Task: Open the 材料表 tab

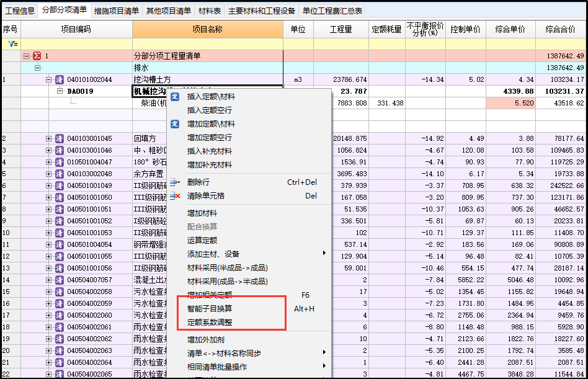Action: tap(209, 11)
